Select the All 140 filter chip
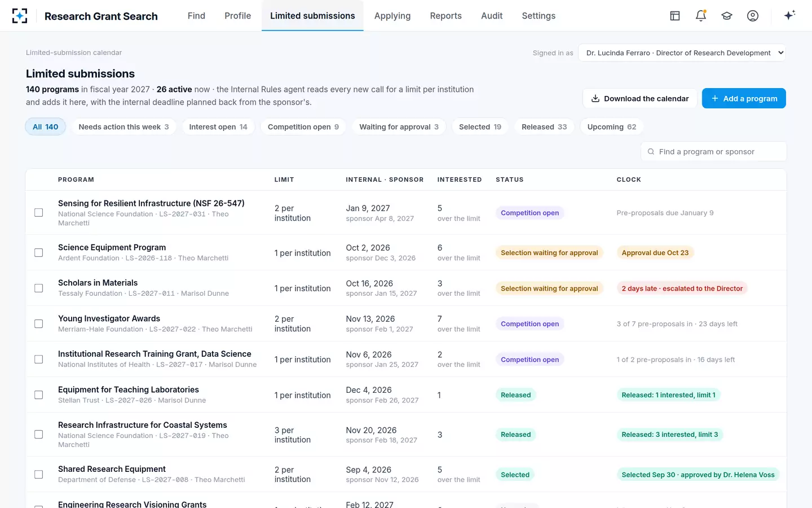Image resolution: width=812 pixels, height=508 pixels. point(45,127)
